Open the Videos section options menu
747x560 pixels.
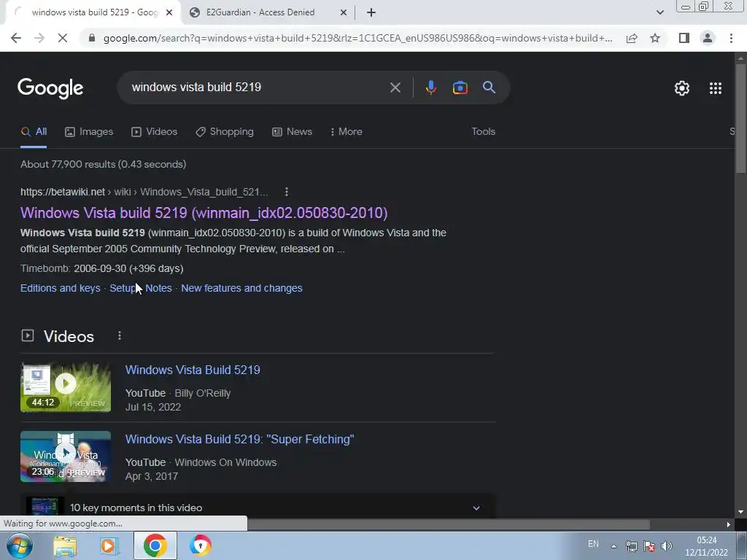point(120,336)
